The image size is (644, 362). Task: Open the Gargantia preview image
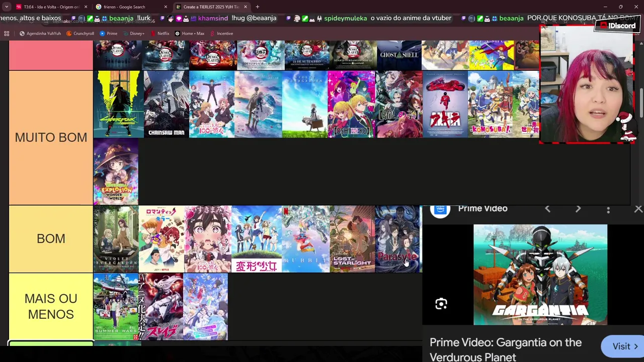540,275
